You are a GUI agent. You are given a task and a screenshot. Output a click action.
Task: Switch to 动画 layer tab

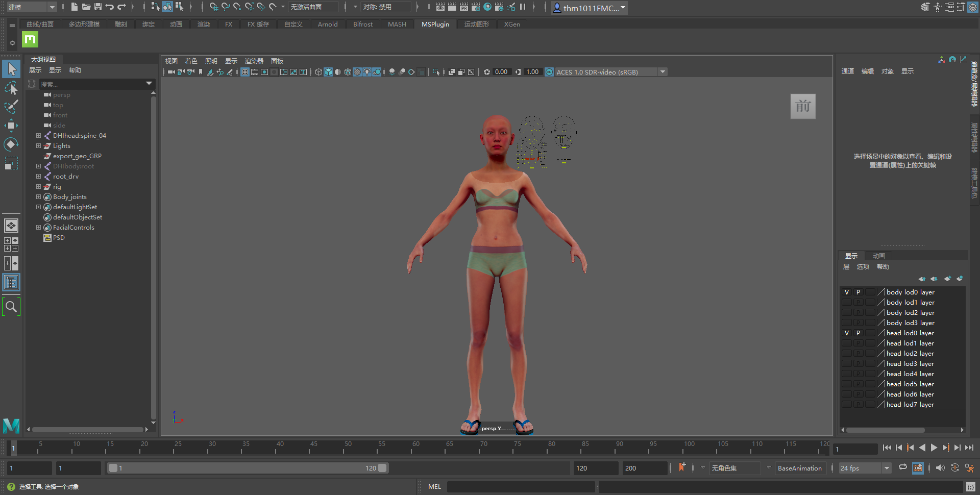coord(878,256)
